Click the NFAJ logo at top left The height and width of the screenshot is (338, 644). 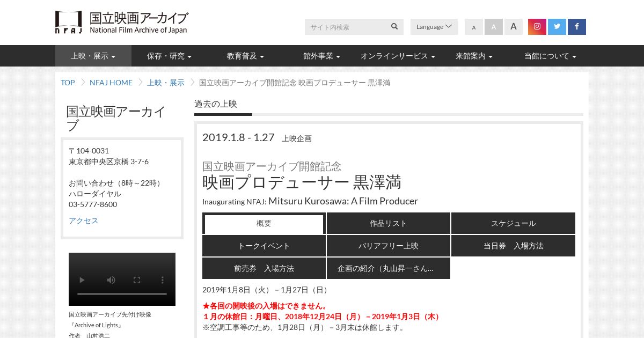click(121, 23)
